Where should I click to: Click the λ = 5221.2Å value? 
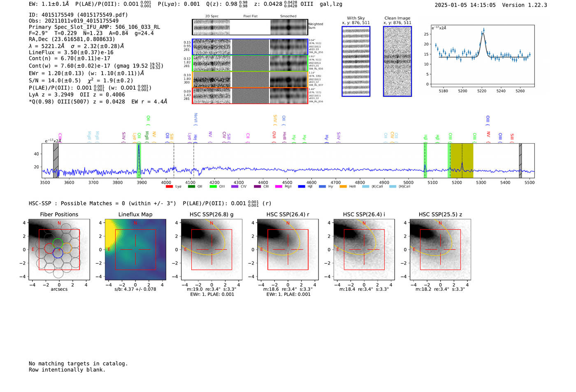pyautogui.click(x=47, y=46)
